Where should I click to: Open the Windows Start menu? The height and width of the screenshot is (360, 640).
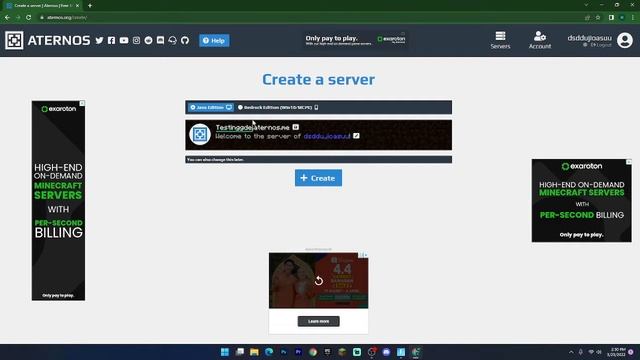[x=225, y=352]
